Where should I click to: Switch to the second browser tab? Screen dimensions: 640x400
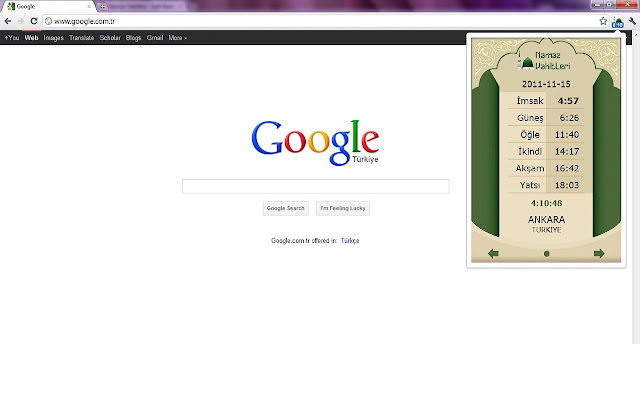click(141, 7)
